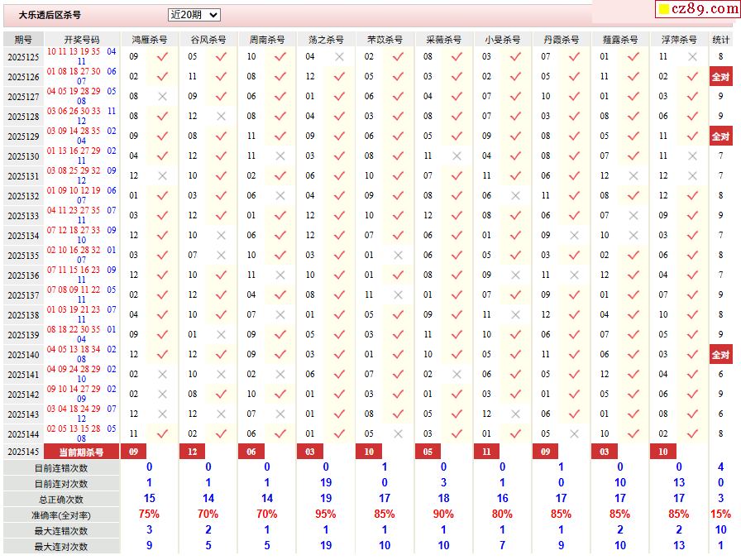This screenshot has width=741, height=560.
Task: Click the 谷风杀号 cross mark in row 2025128
Action: click(x=221, y=117)
